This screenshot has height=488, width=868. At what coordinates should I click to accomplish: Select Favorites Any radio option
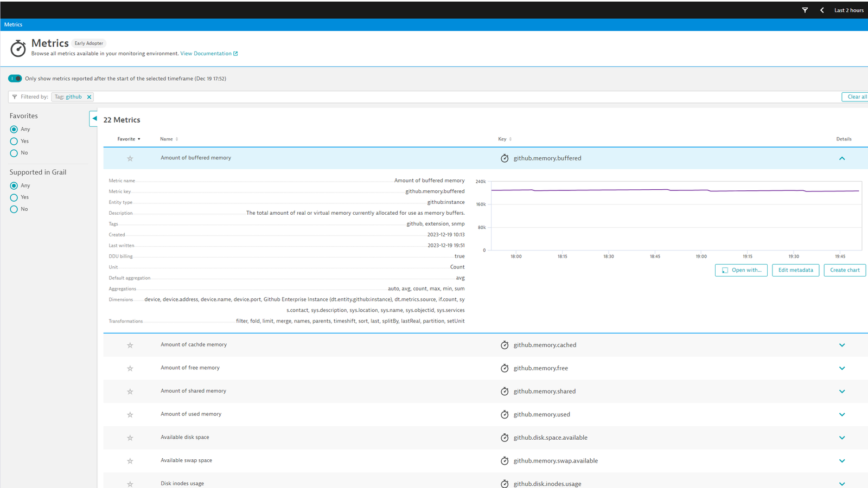click(14, 130)
